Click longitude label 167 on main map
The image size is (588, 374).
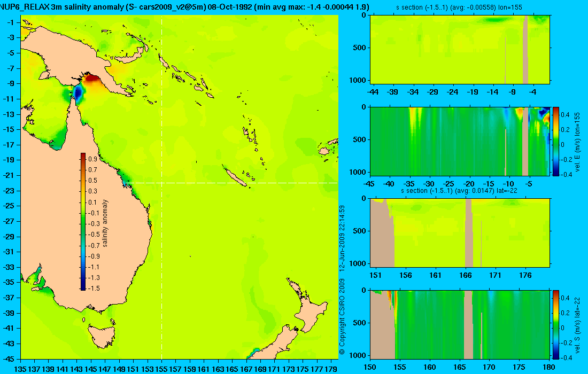[x=246, y=369]
